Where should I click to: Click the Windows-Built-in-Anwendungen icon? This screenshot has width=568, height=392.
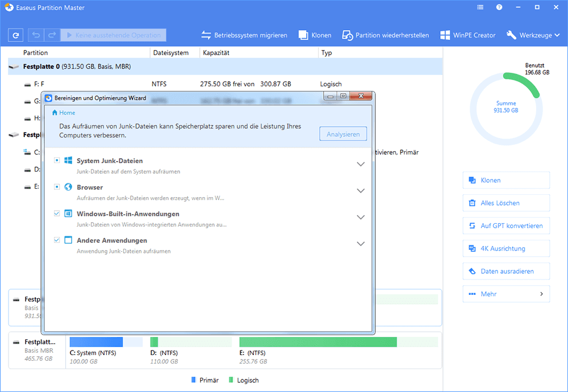[x=68, y=214]
